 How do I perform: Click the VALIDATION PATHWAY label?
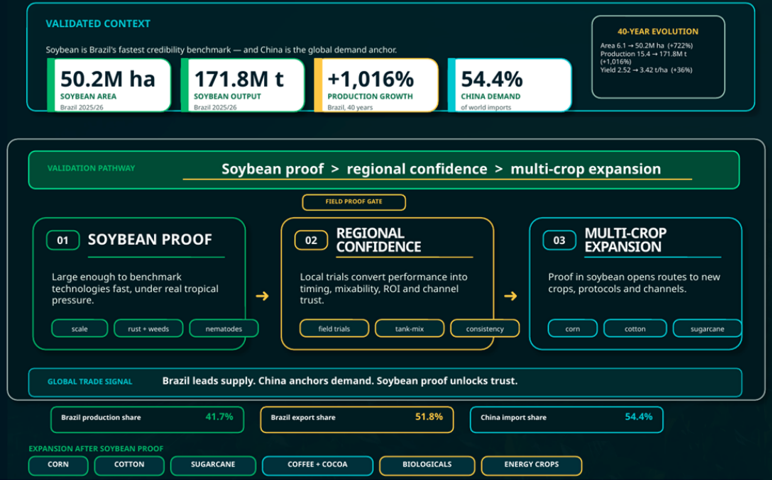[91, 168]
